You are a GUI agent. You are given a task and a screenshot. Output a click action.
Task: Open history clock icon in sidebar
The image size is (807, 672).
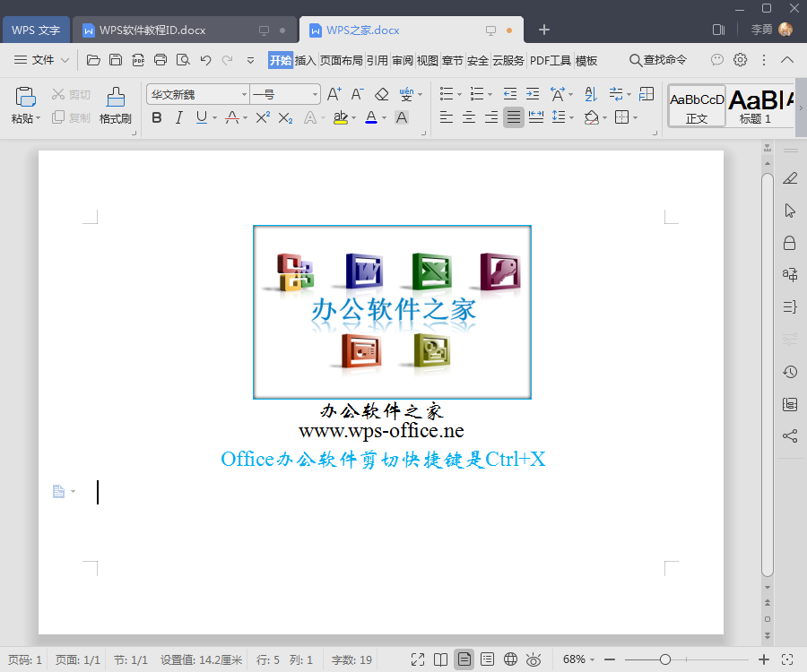click(x=790, y=372)
